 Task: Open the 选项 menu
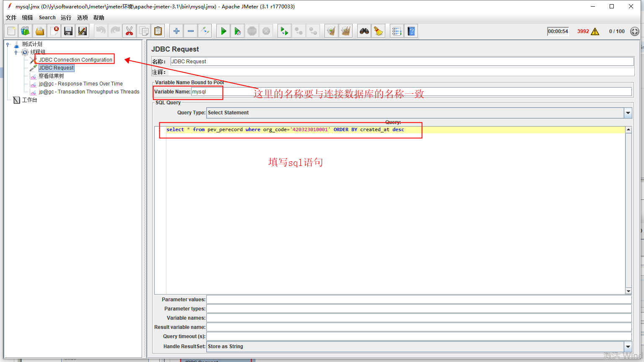point(83,18)
